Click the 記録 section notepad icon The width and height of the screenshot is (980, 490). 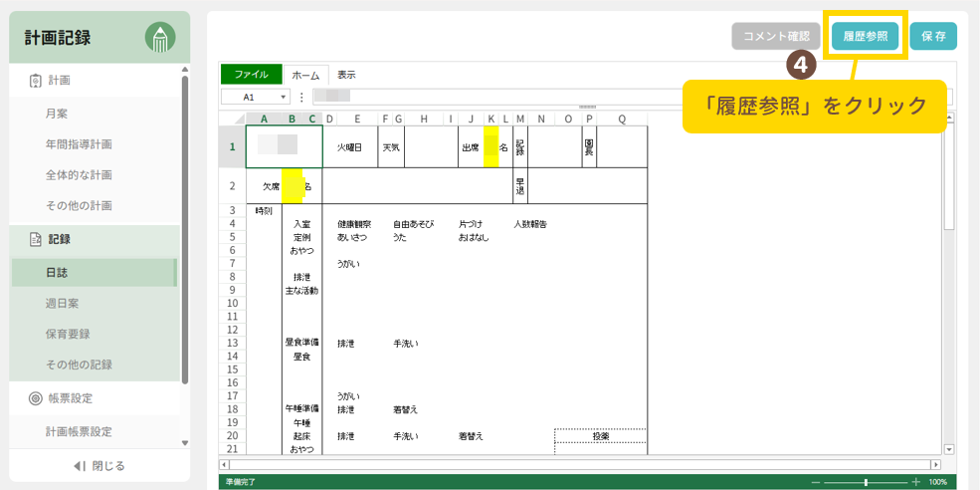35,239
